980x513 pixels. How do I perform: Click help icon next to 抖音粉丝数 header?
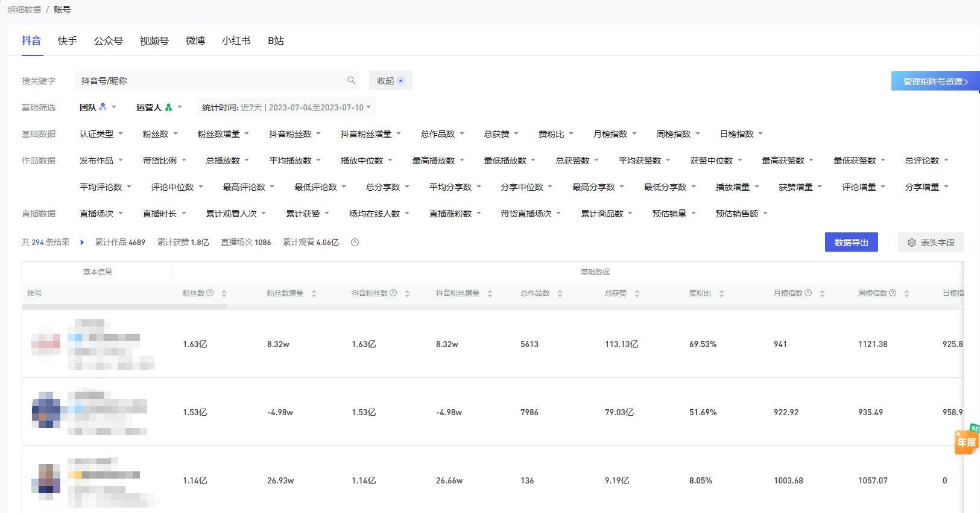click(x=393, y=293)
